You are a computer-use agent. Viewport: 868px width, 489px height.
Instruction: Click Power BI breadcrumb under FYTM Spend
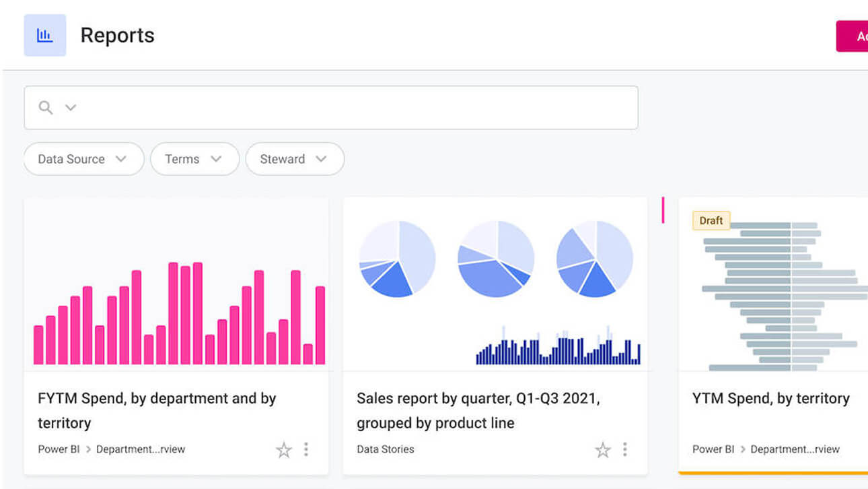58,449
